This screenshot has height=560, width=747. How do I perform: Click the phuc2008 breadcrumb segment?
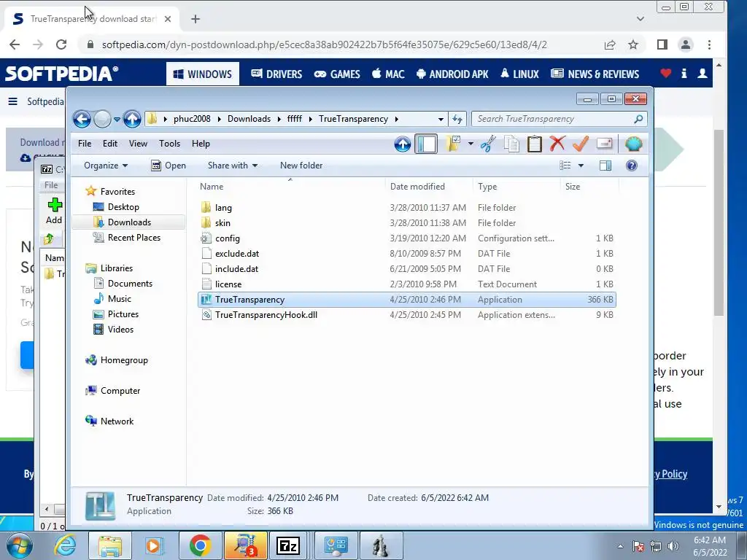pos(192,119)
